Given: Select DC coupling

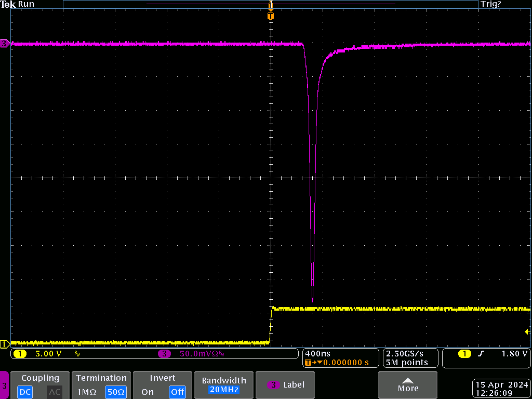Looking at the screenshot, I should (x=25, y=392).
